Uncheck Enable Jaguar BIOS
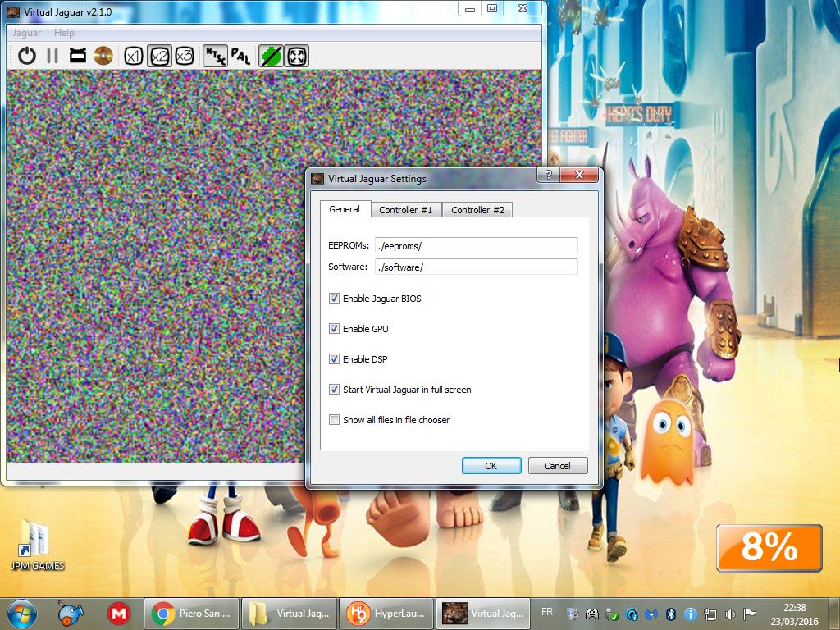Image resolution: width=840 pixels, height=630 pixels. (334, 299)
